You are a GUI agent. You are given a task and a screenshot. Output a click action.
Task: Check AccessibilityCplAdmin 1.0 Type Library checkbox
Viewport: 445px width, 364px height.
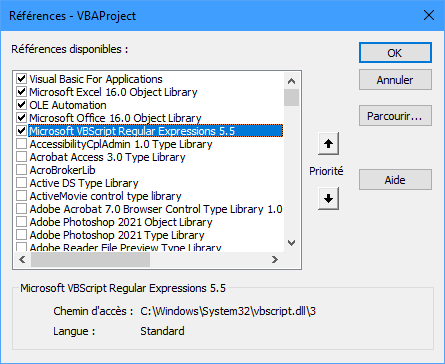click(21, 144)
